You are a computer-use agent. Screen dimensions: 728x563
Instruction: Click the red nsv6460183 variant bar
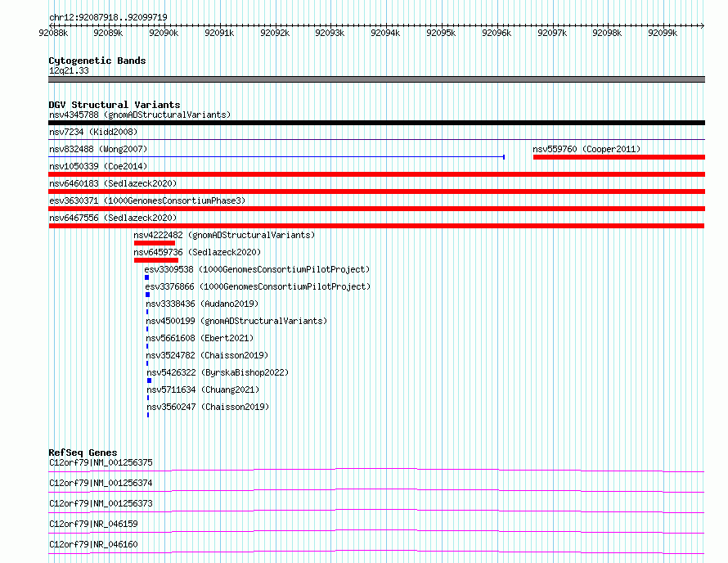coord(376,191)
